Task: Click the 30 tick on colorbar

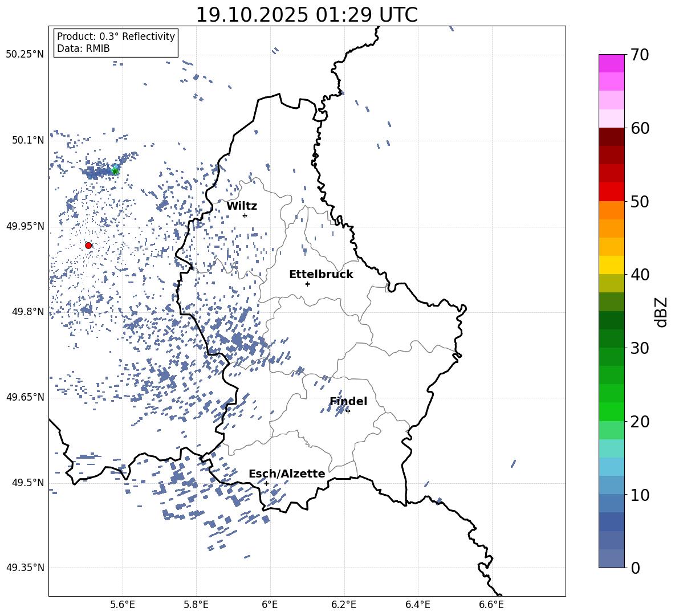Action: pyautogui.click(x=639, y=348)
